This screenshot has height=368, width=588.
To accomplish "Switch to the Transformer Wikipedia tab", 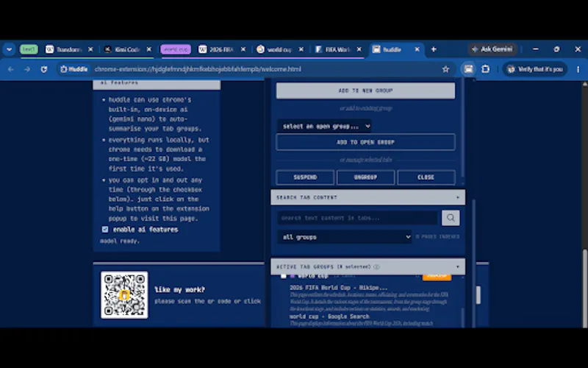I will 64,49.
